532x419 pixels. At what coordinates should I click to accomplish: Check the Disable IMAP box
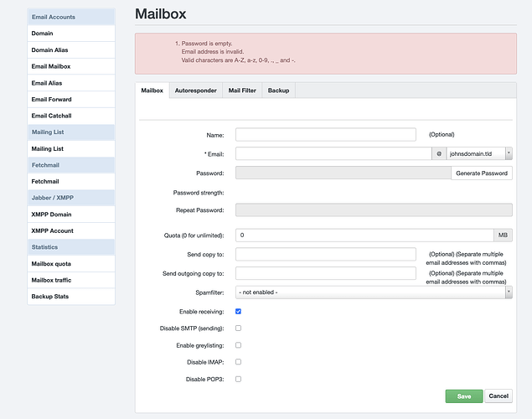[238, 362]
